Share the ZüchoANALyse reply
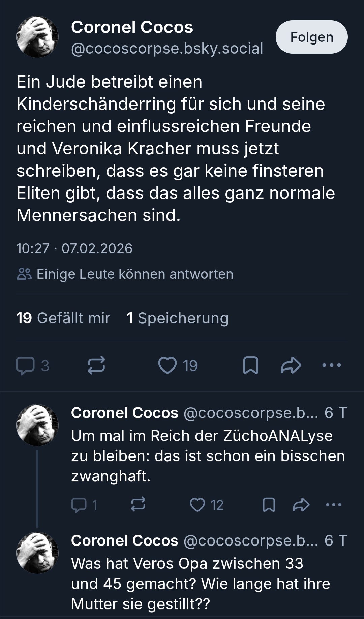The height and width of the screenshot is (619, 364). (x=301, y=505)
